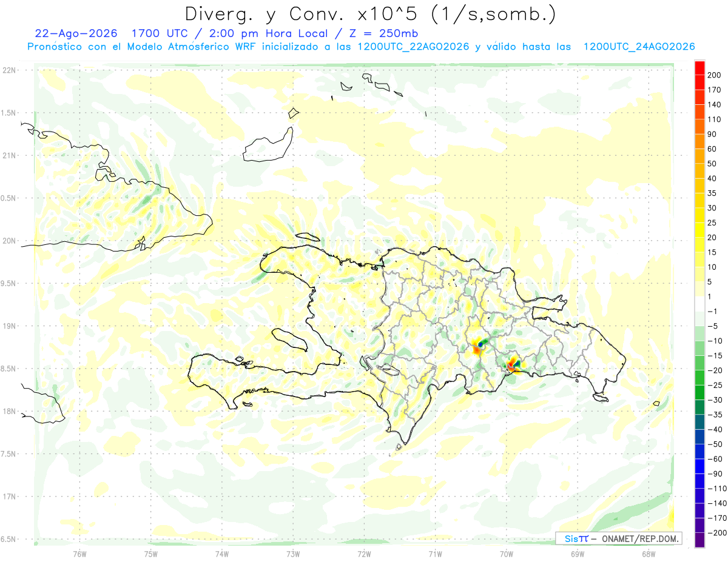Click the '110' value on the color scale

coord(715,119)
